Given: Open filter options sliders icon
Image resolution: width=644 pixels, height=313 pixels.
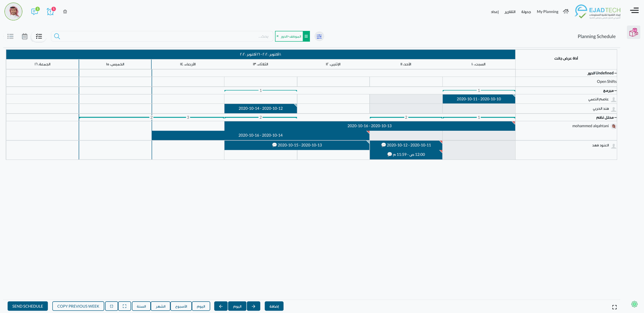Looking at the screenshot, I should coord(319,36).
